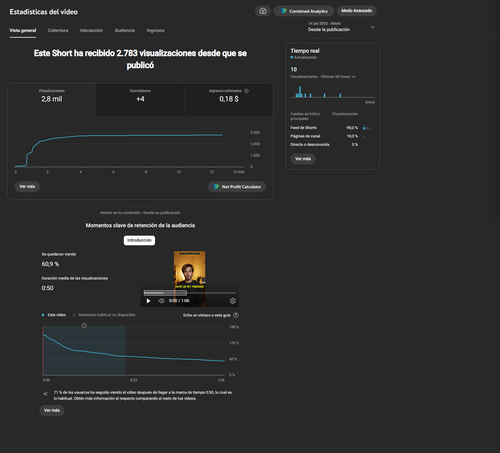Image resolution: width=500 pixels, height=453 pixels.
Task: Select the Suscriptores +4 metric card
Action: [x=140, y=99]
